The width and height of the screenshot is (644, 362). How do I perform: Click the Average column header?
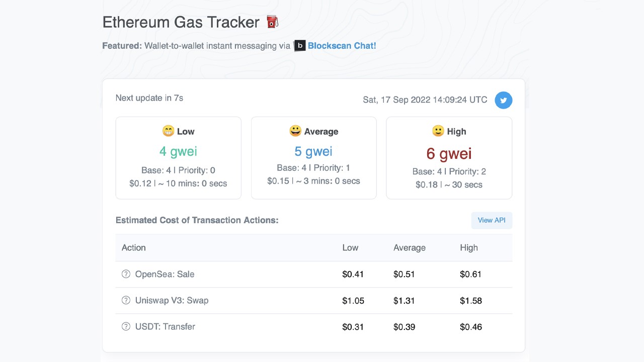pyautogui.click(x=410, y=248)
